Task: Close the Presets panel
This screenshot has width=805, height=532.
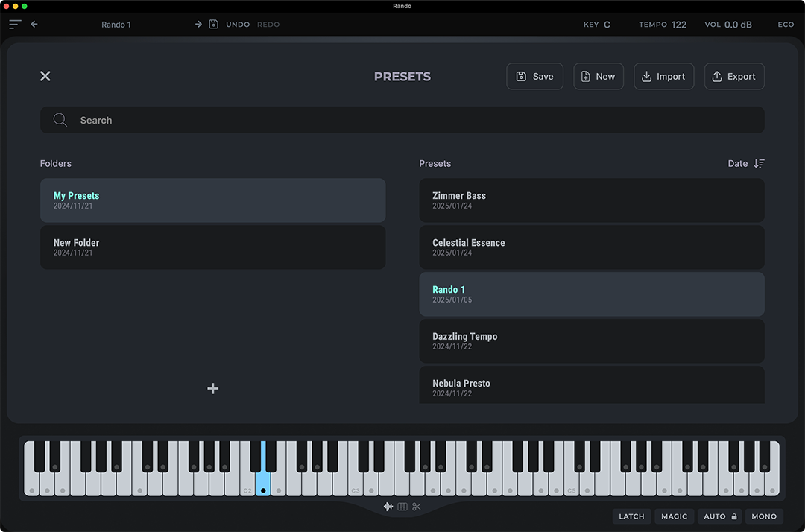Action: 45,76
